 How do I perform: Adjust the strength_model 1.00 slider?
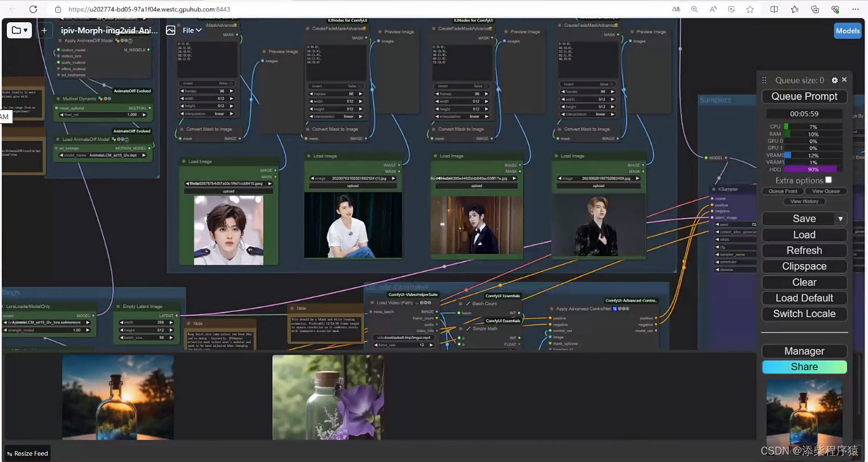[x=48, y=330]
